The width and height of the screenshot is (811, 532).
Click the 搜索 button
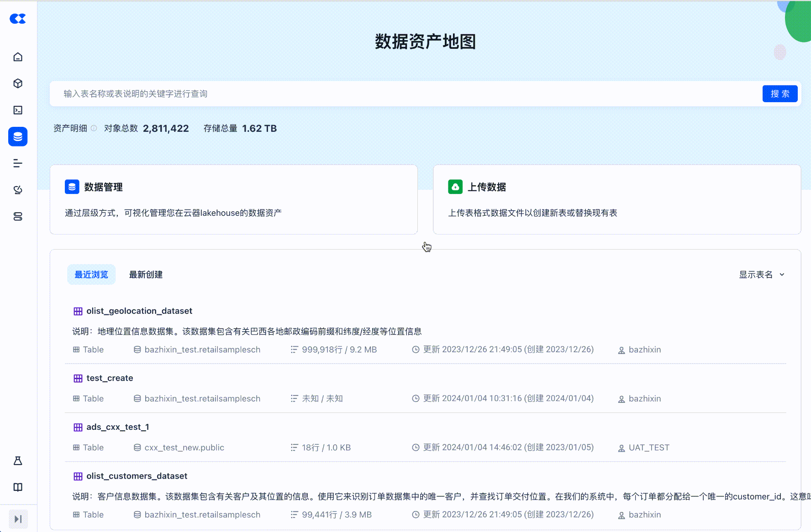coord(779,94)
